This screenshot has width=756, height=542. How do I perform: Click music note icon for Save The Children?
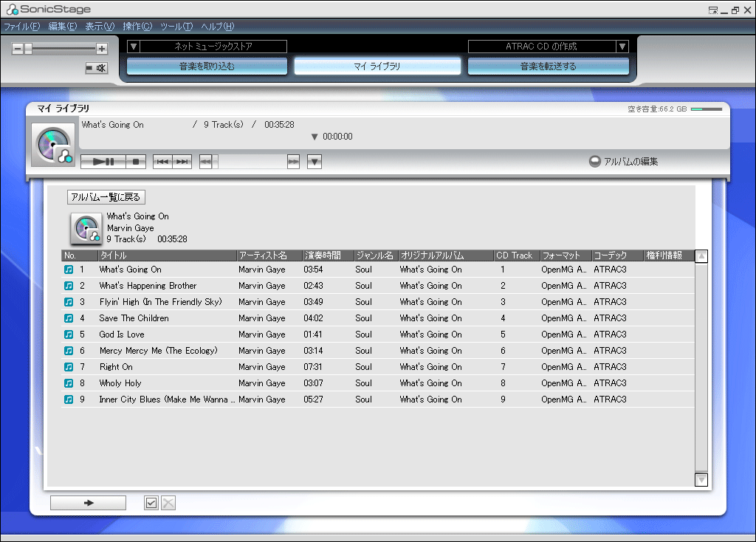pos(69,318)
